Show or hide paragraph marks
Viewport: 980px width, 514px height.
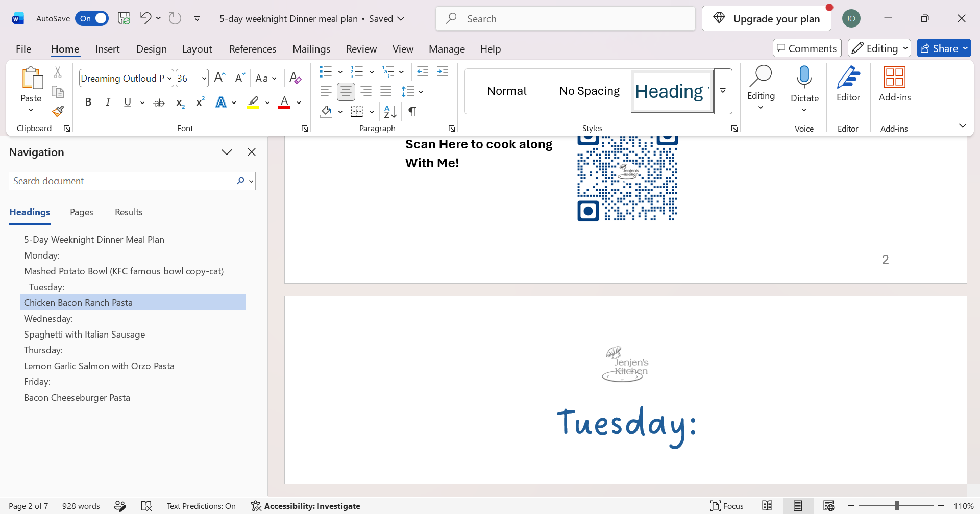412,111
